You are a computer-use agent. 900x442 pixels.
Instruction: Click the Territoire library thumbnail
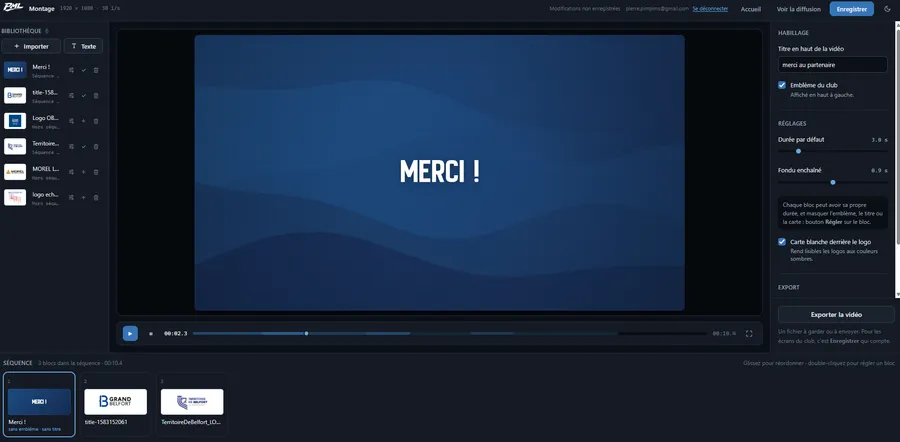tap(15, 146)
